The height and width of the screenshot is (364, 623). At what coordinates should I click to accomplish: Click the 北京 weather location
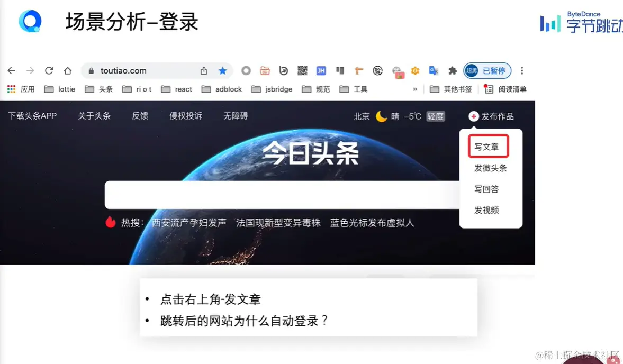click(x=362, y=116)
